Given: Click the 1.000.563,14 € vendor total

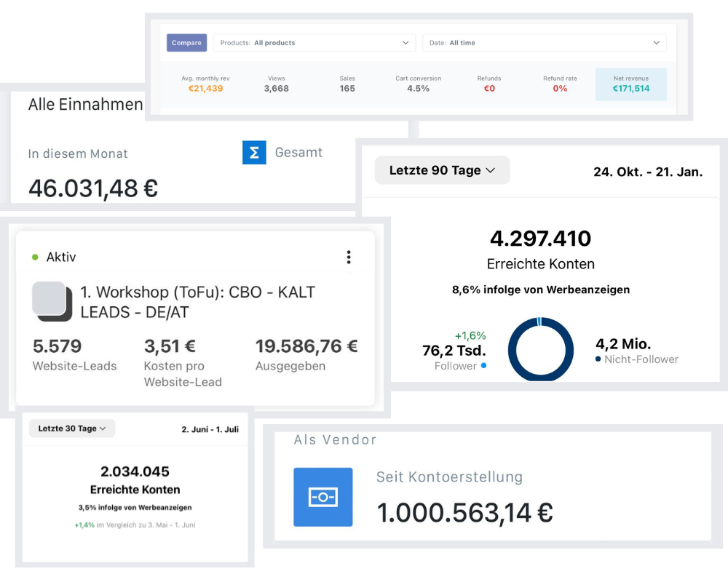Looking at the screenshot, I should click(464, 513).
